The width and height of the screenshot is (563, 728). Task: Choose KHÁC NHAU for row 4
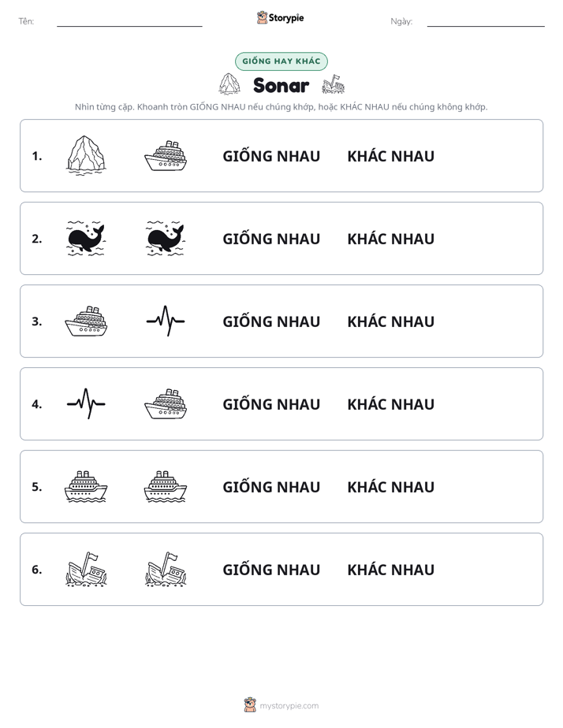(x=390, y=404)
